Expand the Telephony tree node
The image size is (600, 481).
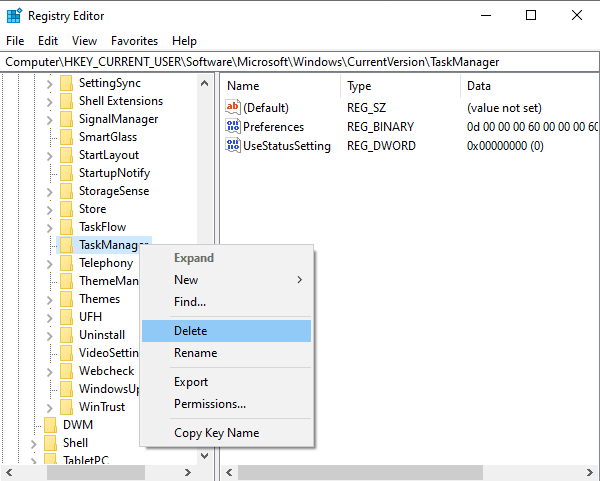49,264
